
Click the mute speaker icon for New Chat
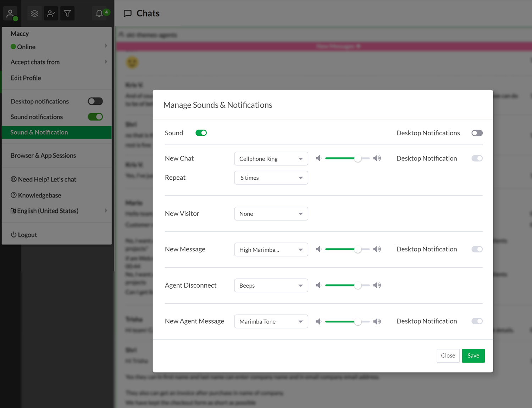click(319, 158)
